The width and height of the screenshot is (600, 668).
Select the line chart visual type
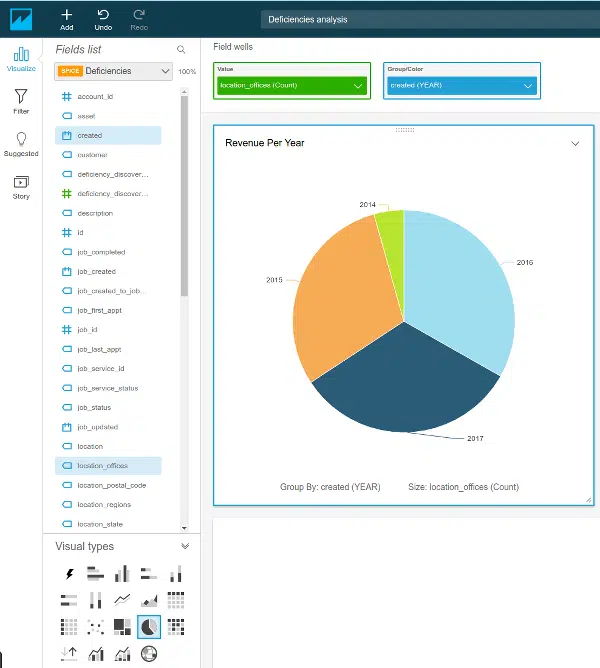[122, 601]
